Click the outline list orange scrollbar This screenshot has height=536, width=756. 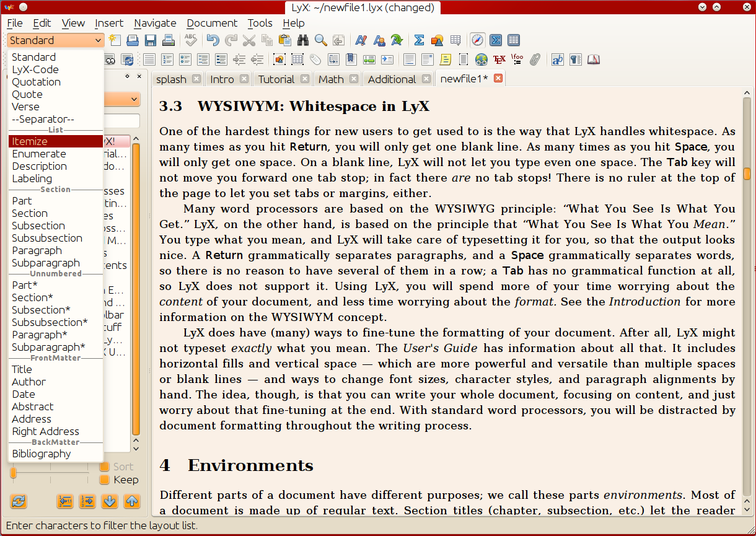pos(136,288)
